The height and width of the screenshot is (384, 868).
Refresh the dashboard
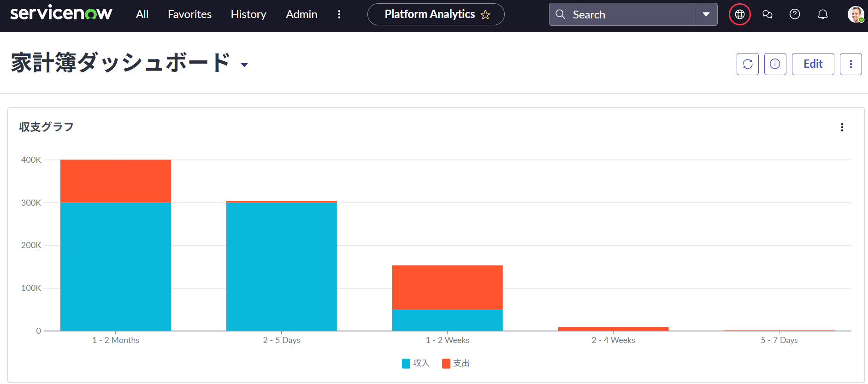748,64
